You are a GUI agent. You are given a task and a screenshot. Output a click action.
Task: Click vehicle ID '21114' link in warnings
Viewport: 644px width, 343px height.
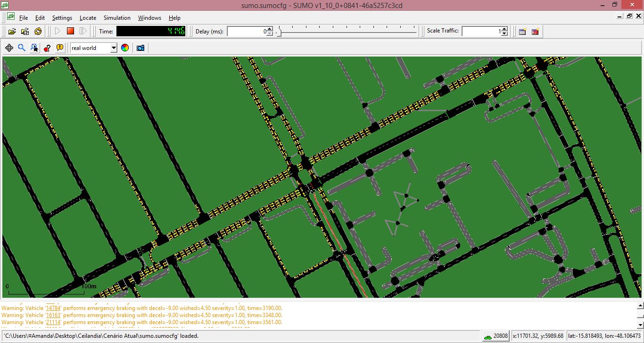click(53, 322)
